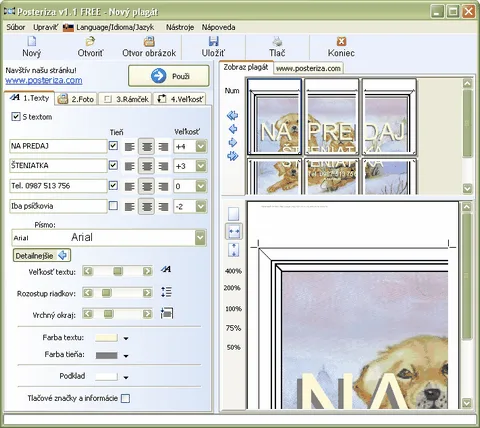Go to first poster page double arrow
480x428 pixels.
pos(233,116)
